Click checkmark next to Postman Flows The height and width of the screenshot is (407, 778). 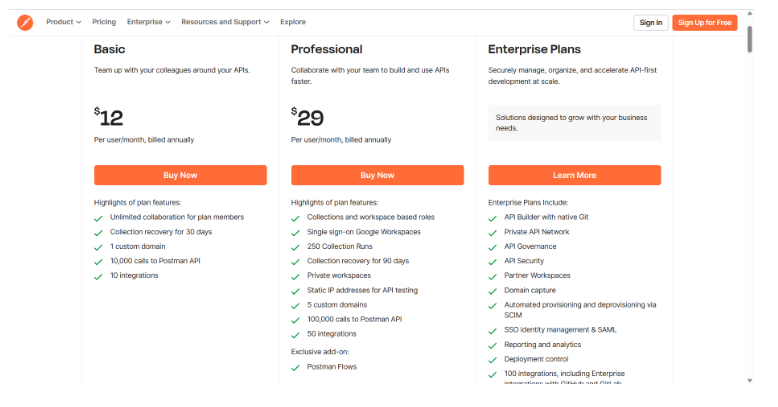295,368
